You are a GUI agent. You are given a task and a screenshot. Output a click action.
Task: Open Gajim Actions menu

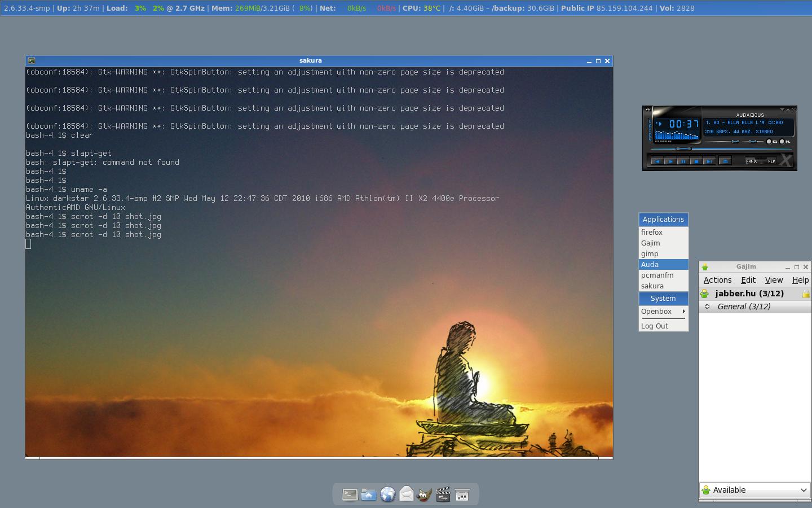[717, 280]
